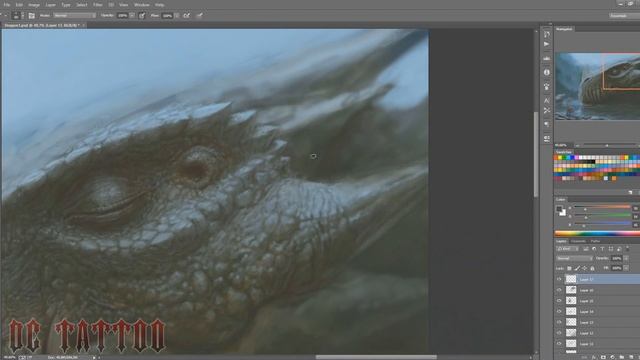
Task: Filter layers by shape layers icon
Action: [x=611, y=249]
